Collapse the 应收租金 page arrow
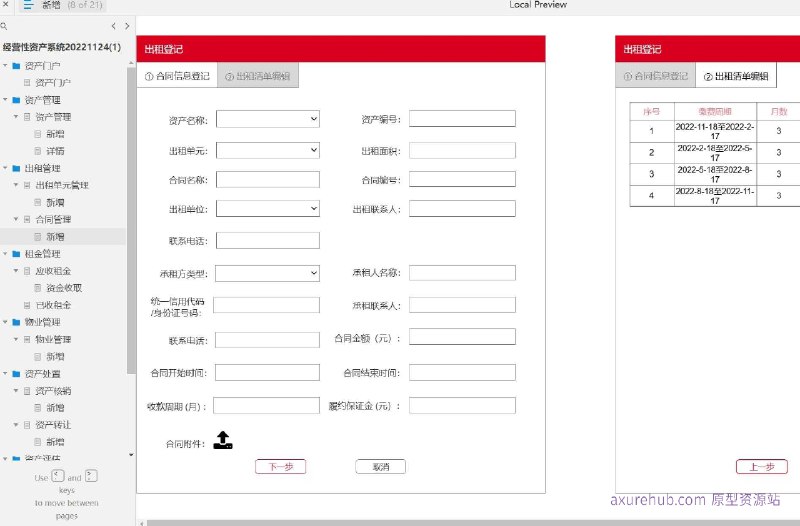800x526 pixels. [x=16, y=271]
